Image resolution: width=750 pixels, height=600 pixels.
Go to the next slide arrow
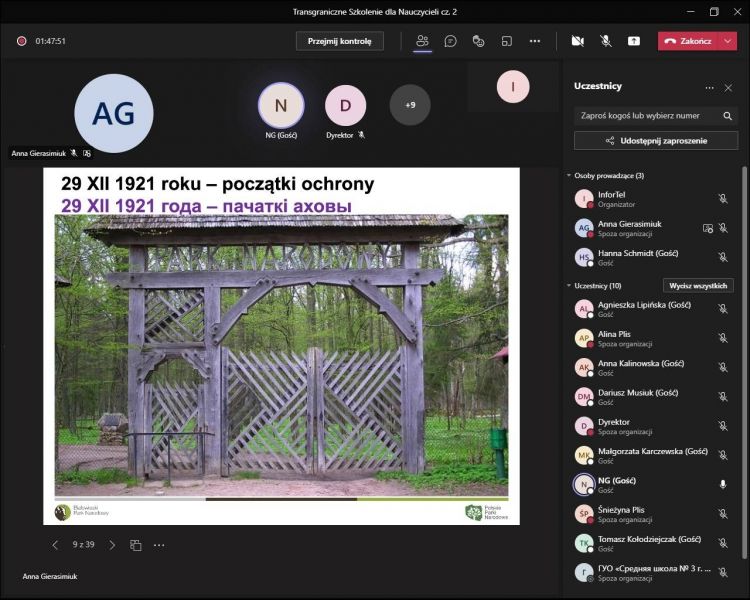coord(112,545)
